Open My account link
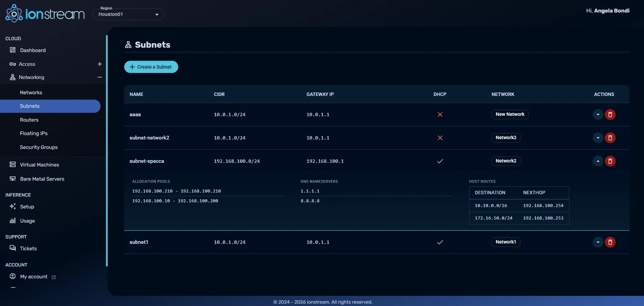644x306 pixels. tap(34, 277)
